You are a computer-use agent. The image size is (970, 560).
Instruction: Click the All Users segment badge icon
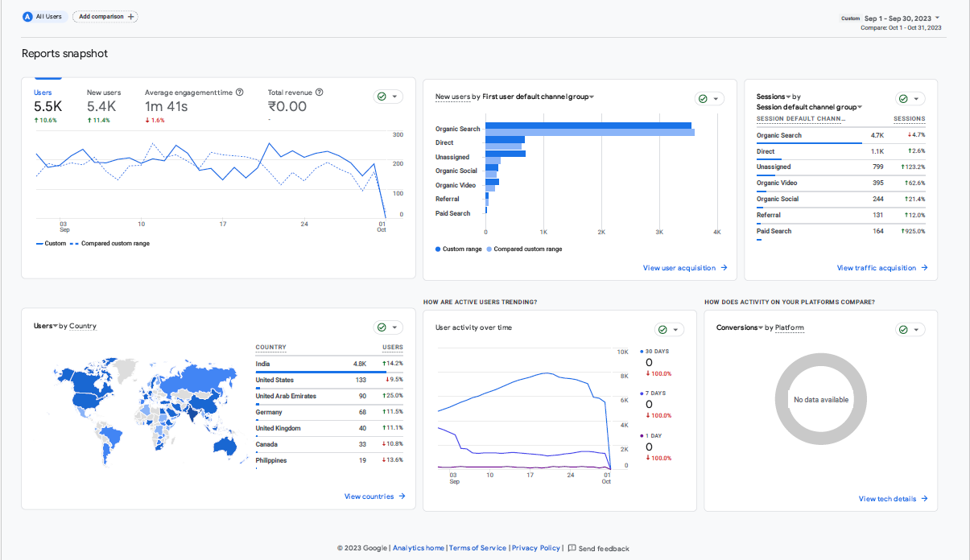pos(28,16)
